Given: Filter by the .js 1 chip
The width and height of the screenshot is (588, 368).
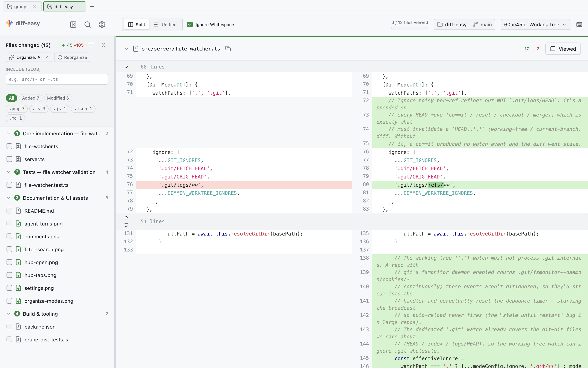Looking at the screenshot, I should pyautogui.click(x=60, y=109).
